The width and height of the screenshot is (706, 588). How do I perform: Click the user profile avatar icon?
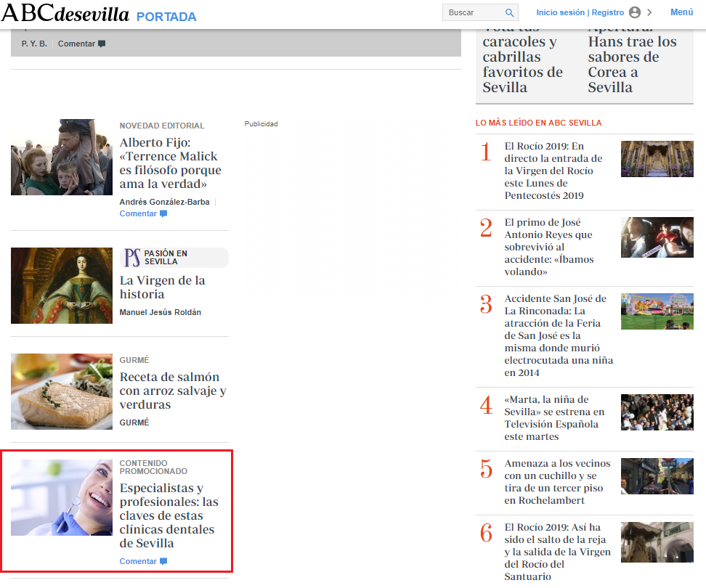(x=634, y=12)
